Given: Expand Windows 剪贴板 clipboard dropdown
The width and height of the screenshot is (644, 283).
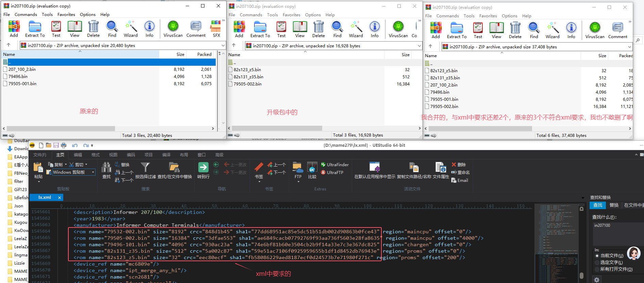Looking at the screenshot, I should pyautogui.click(x=93, y=172).
